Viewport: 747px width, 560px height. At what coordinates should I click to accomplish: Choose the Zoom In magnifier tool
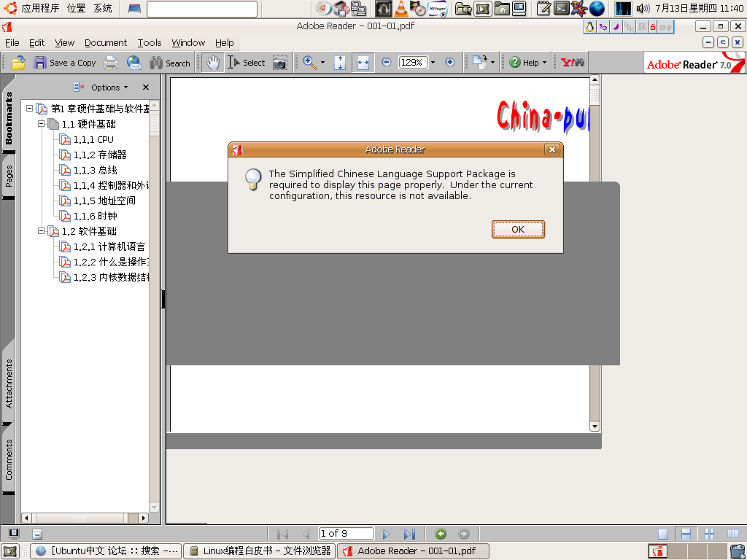click(x=309, y=63)
